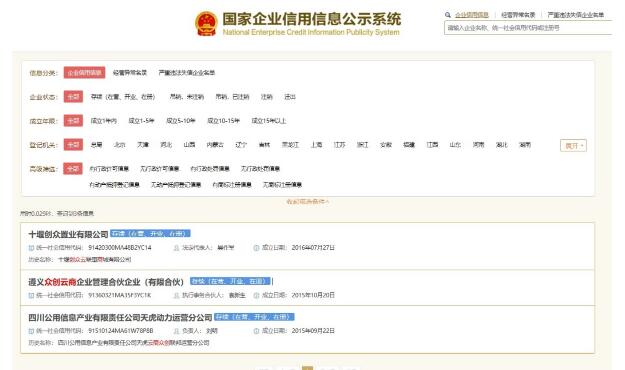Choose 北京 as registration authority
Image resolution: width=625 pixels, height=370 pixels.
(120, 145)
